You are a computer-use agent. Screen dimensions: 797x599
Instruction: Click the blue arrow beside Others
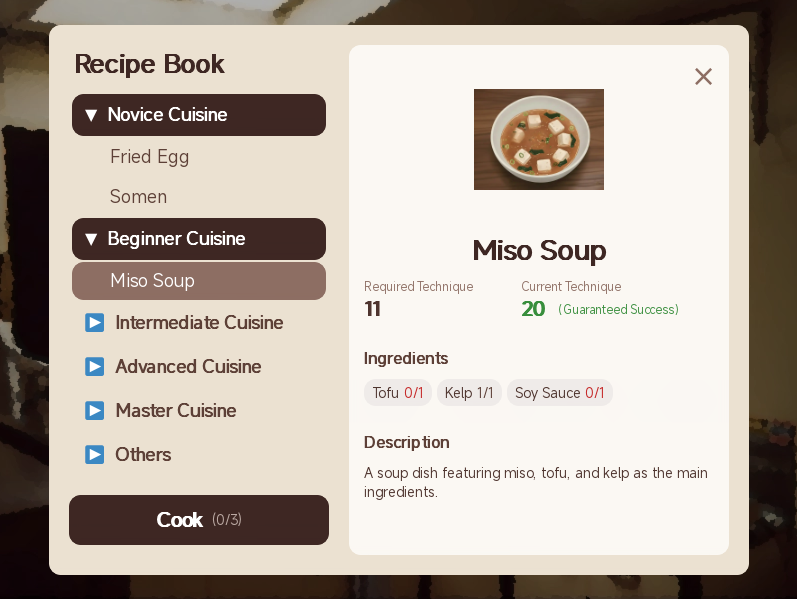pos(95,455)
